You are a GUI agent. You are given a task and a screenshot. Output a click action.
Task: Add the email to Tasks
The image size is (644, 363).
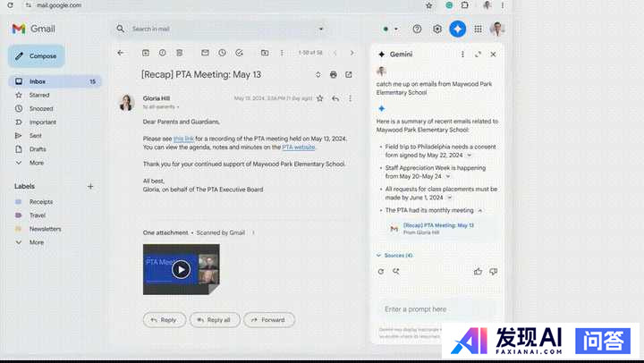pyautogui.click(x=239, y=53)
